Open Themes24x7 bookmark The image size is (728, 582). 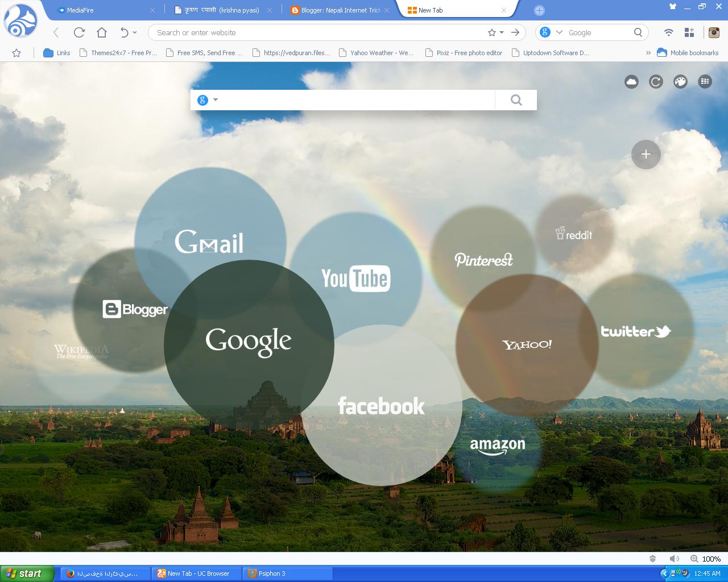click(x=118, y=53)
